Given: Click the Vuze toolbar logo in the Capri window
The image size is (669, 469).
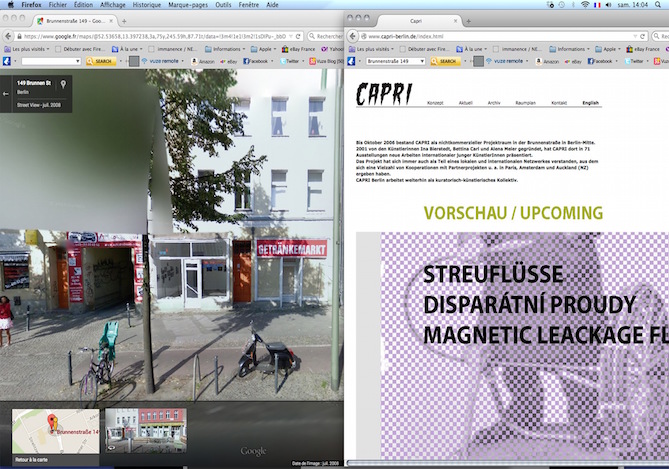Looking at the screenshot, I should [x=351, y=61].
